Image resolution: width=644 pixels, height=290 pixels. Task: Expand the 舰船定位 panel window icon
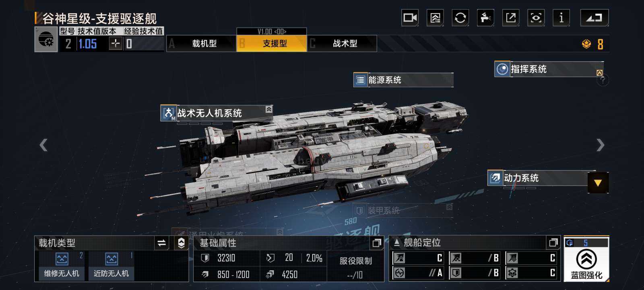coord(553,242)
